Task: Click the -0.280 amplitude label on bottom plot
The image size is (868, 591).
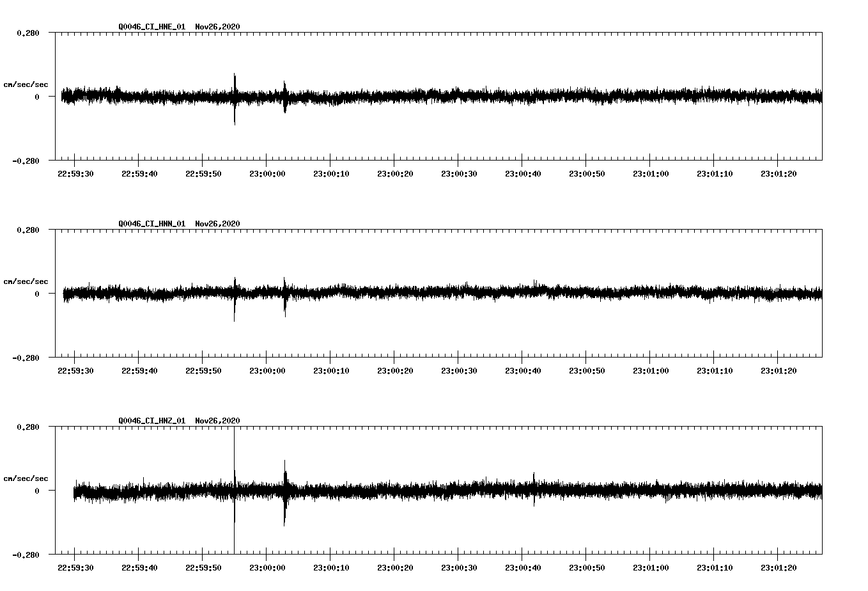Action: coord(26,554)
